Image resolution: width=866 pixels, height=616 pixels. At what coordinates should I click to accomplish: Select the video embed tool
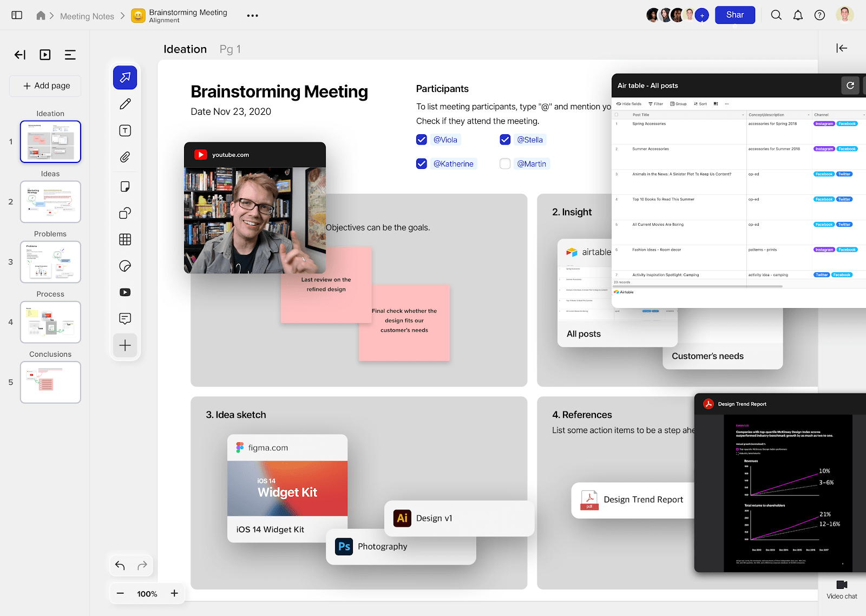[125, 292]
